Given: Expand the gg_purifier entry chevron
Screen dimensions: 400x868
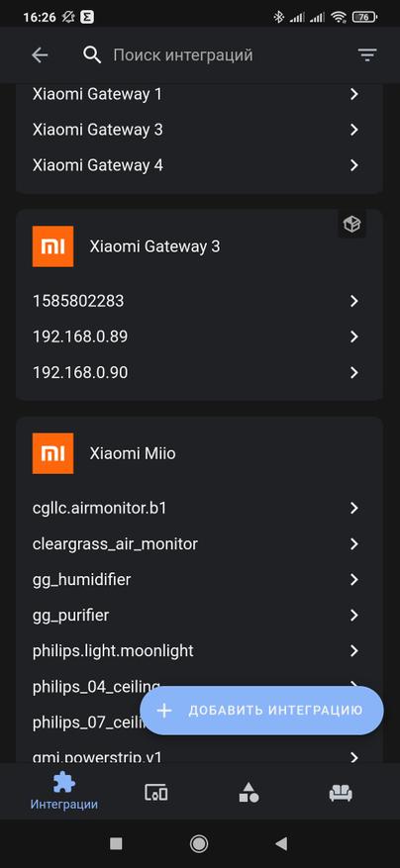Looking at the screenshot, I should click(354, 615).
